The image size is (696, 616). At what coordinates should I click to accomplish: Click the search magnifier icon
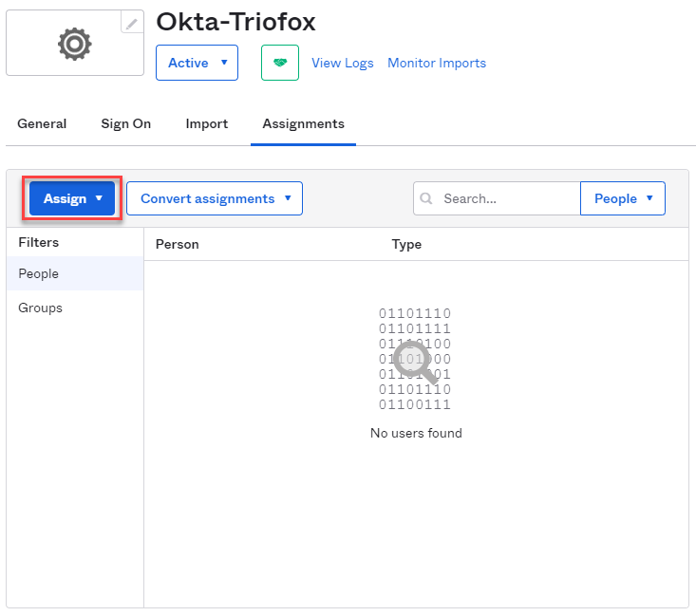[426, 198]
